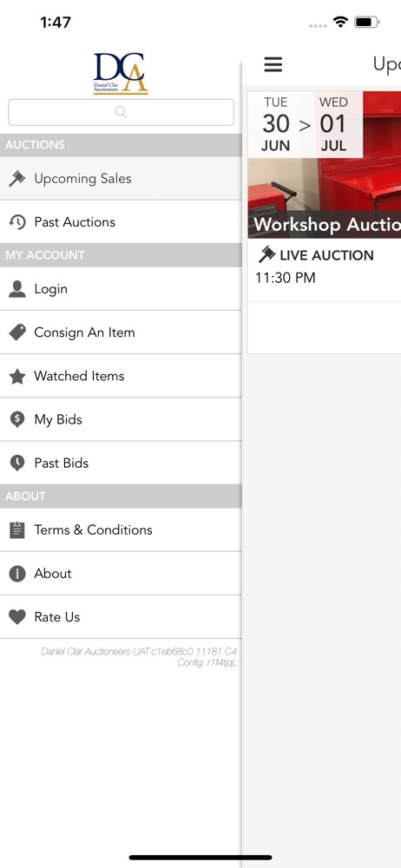Click the sidebar search field
The height and width of the screenshot is (868, 401).
pyautogui.click(x=121, y=112)
